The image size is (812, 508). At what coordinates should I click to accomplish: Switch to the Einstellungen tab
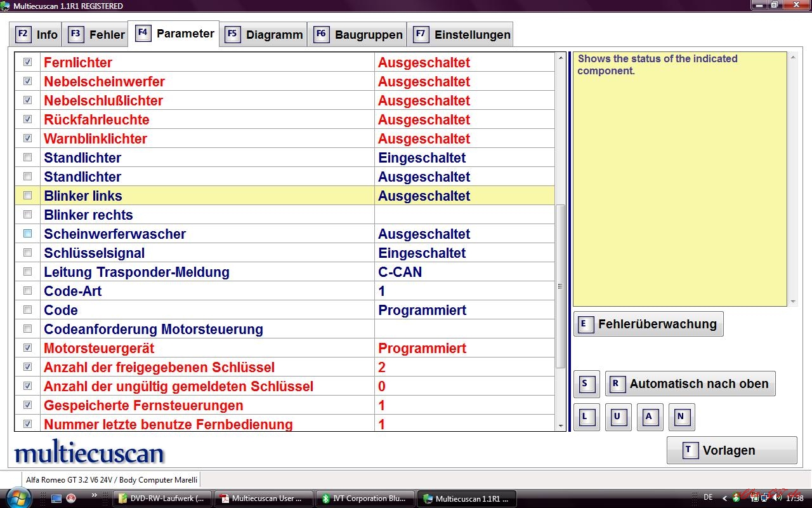coord(461,34)
